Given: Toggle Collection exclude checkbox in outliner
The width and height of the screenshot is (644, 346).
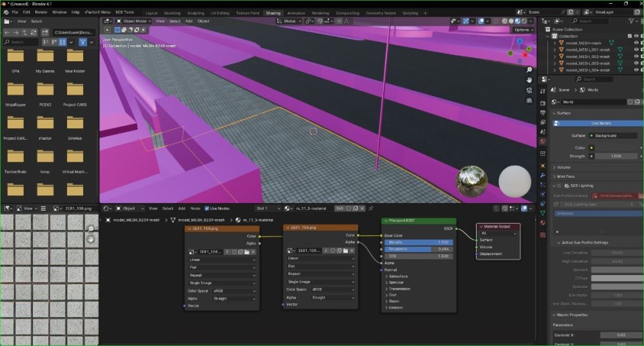Looking at the screenshot, I should click(x=630, y=36).
